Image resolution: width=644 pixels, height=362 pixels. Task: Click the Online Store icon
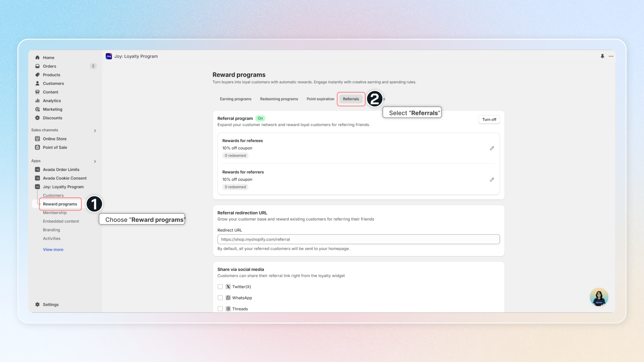[x=38, y=139]
